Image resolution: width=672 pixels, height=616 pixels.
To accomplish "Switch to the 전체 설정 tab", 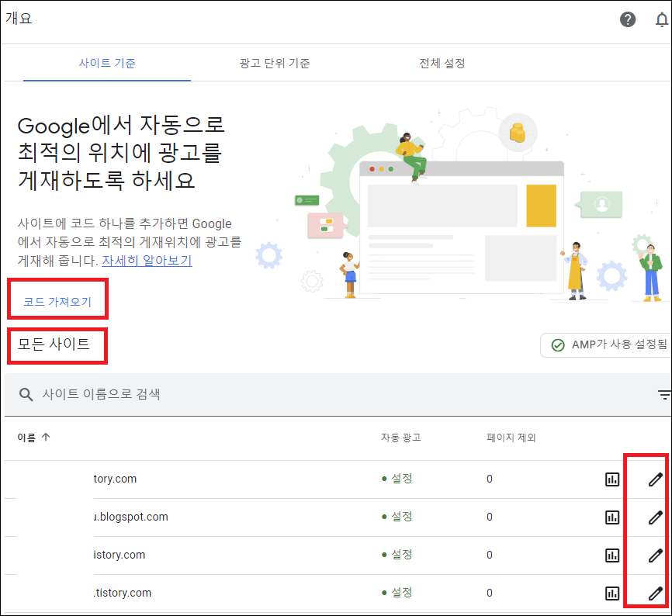I will point(442,64).
